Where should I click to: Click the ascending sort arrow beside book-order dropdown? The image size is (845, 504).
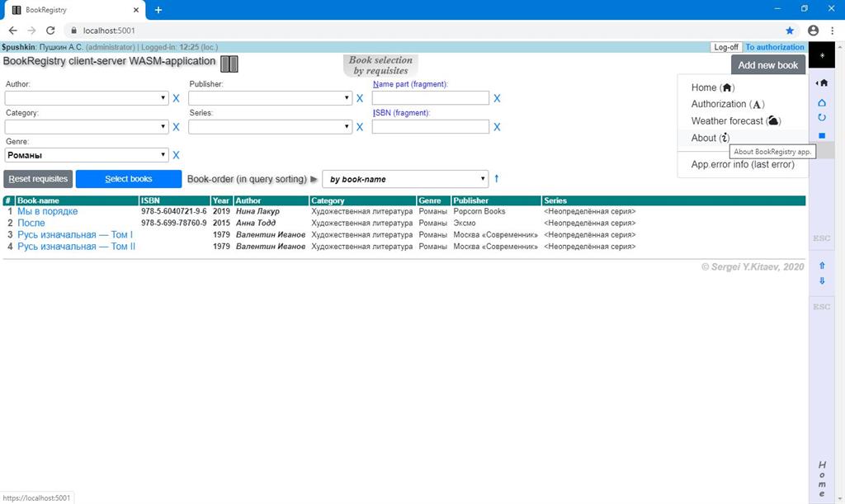496,178
